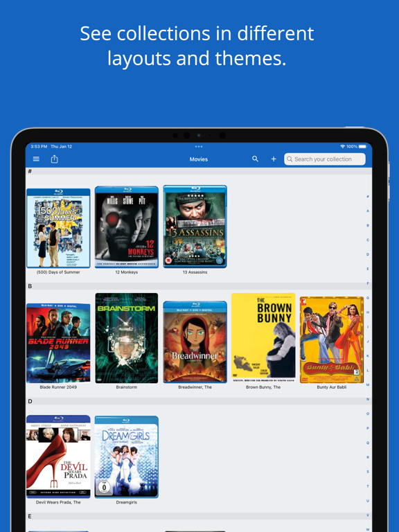The image size is (399, 532).
Task: Tap the B section header
Action: coord(199,286)
